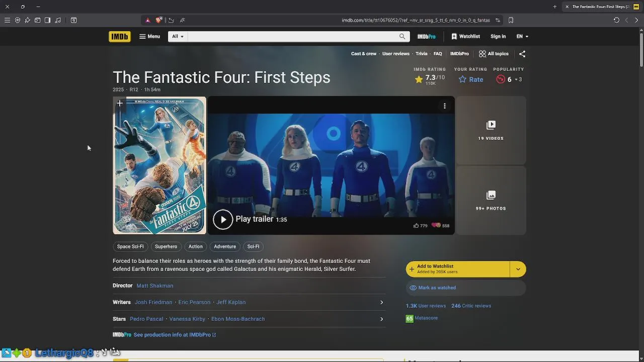Open the 65 Metascore link

[422, 318]
